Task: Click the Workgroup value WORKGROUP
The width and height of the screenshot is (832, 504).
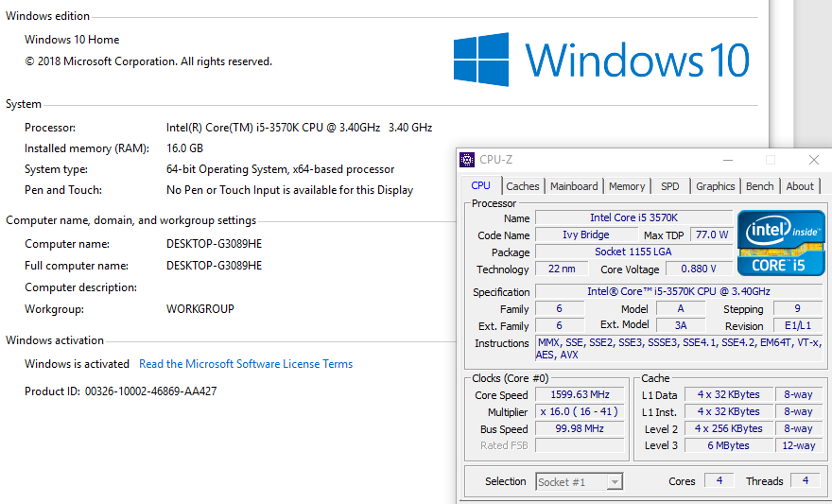Action: 200,309
